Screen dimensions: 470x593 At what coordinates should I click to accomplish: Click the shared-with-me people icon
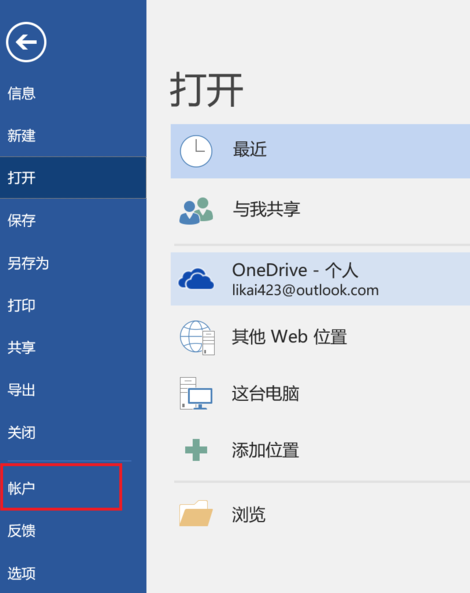tap(196, 211)
